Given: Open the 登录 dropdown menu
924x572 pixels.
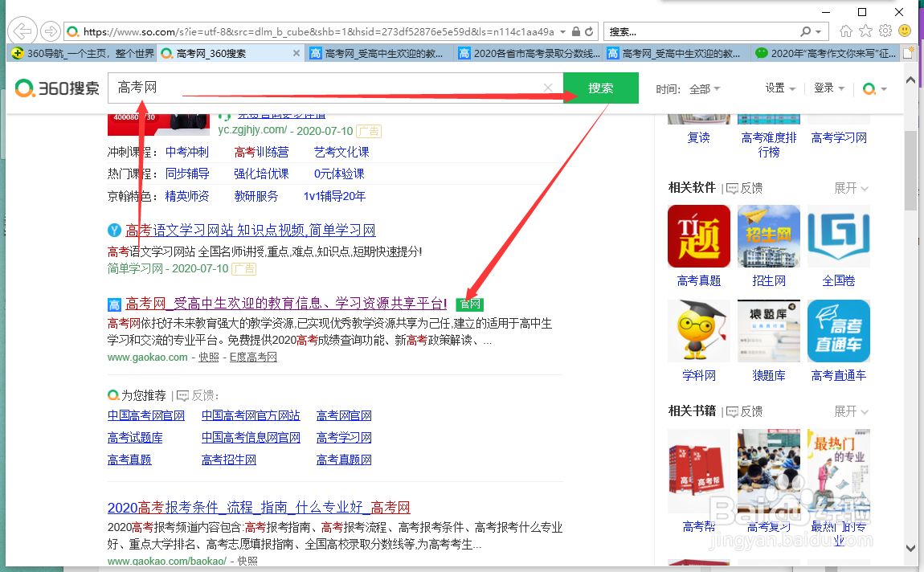Looking at the screenshot, I should coord(829,88).
